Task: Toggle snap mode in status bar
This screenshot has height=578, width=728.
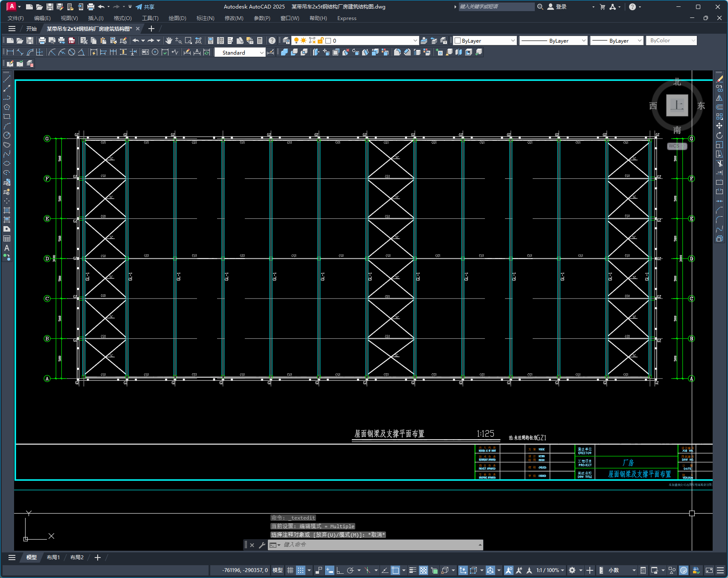Action: pos(301,570)
